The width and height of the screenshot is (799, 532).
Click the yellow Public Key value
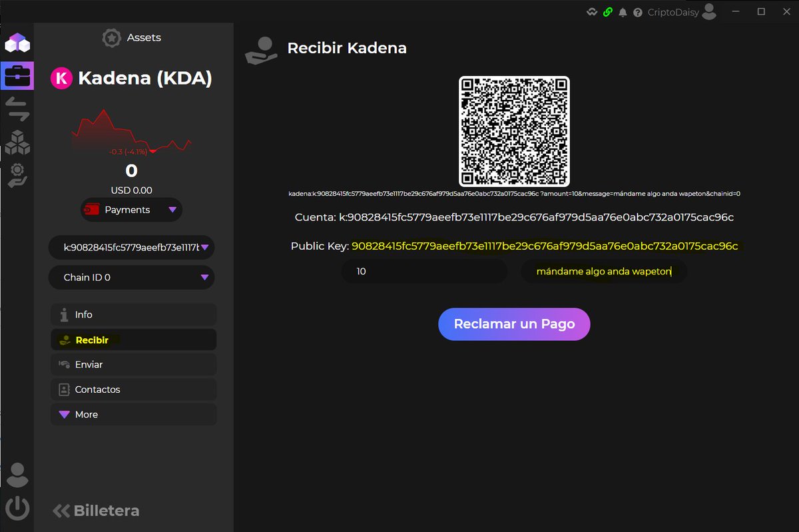[x=545, y=246]
